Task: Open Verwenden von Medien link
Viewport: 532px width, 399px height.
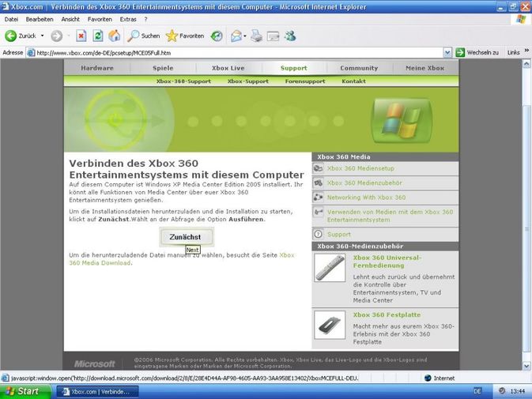Action: pos(390,216)
